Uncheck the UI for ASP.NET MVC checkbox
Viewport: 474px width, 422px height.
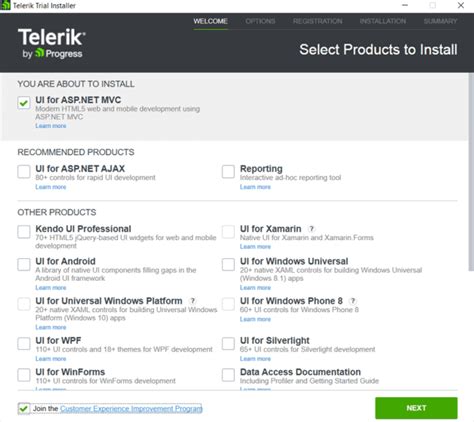(24, 103)
